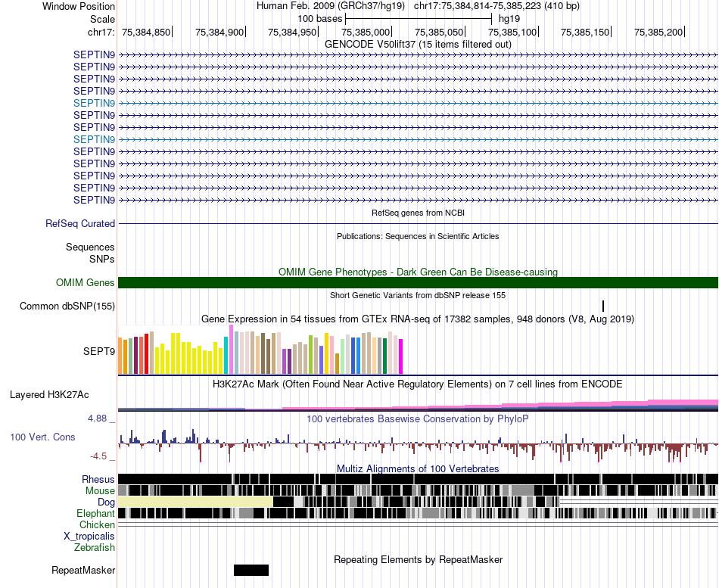Screen dimensions: 719x588
Task: Click 'Multiz Alignments of 100 Vertebrates' title
Action: 418,468
